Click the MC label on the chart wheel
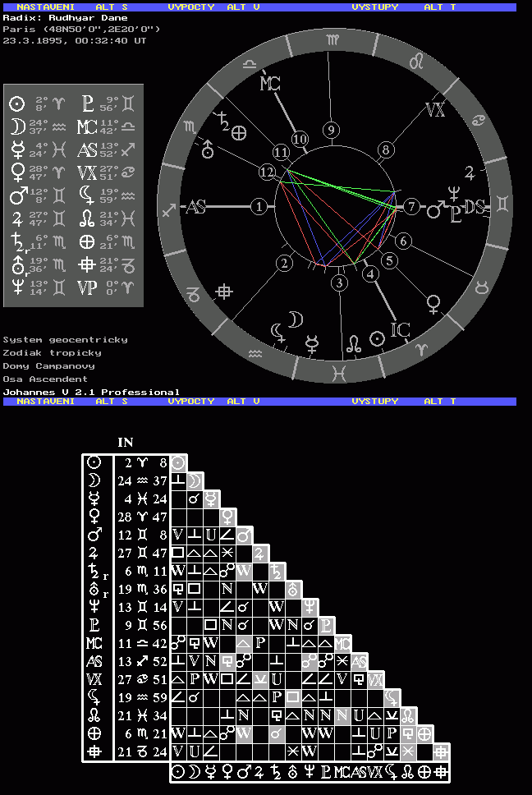Screen dimensions: 532x795 point(270,83)
